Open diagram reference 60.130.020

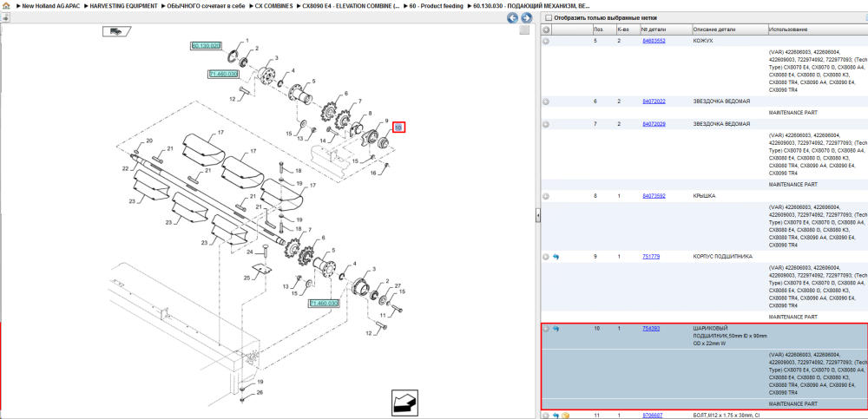pos(207,46)
